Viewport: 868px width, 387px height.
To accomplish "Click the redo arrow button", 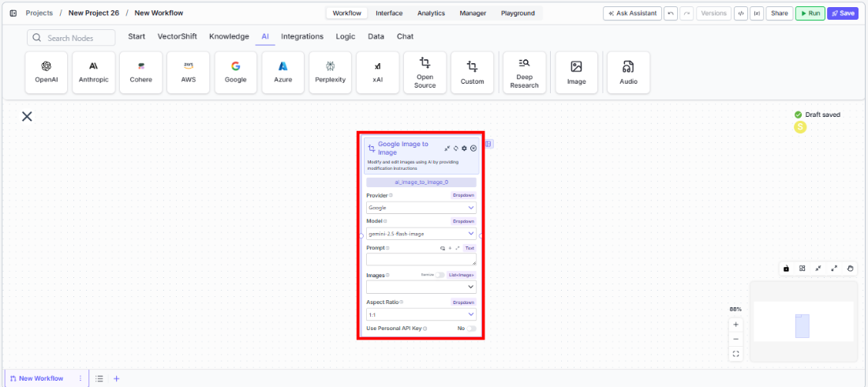I will pyautogui.click(x=687, y=13).
